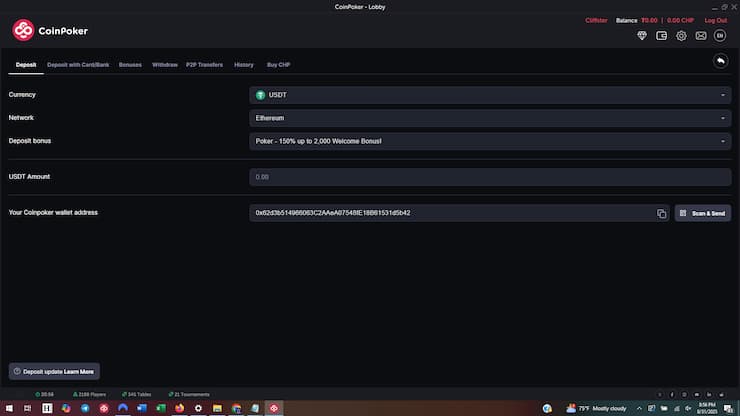Click the Scan & Send button

[703, 213]
